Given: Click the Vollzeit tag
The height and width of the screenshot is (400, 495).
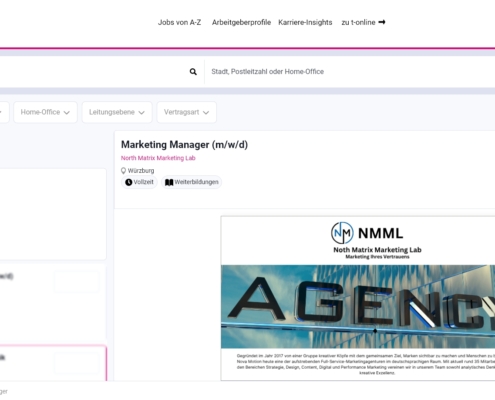Looking at the screenshot, I should point(139,182).
